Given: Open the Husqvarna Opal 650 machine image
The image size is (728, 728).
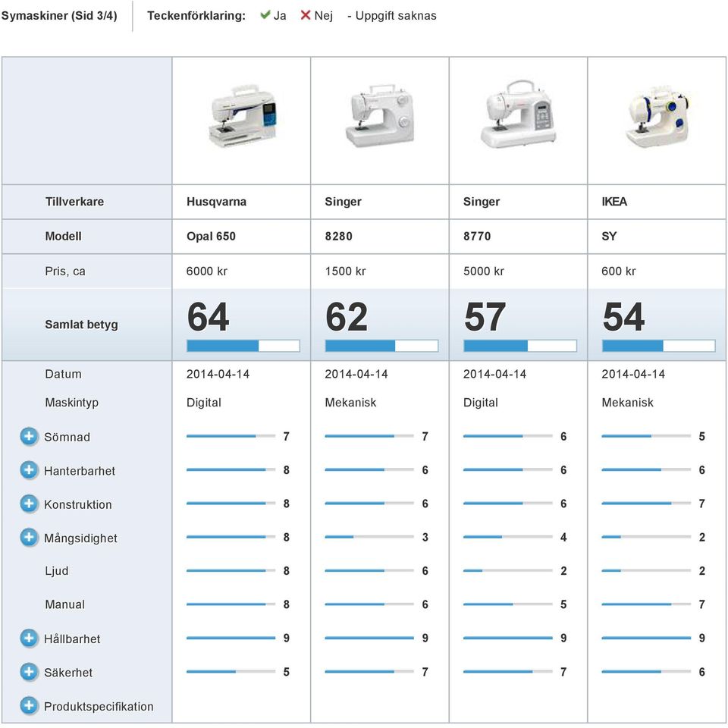Looking at the screenshot, I should click(x=243, y=116).
